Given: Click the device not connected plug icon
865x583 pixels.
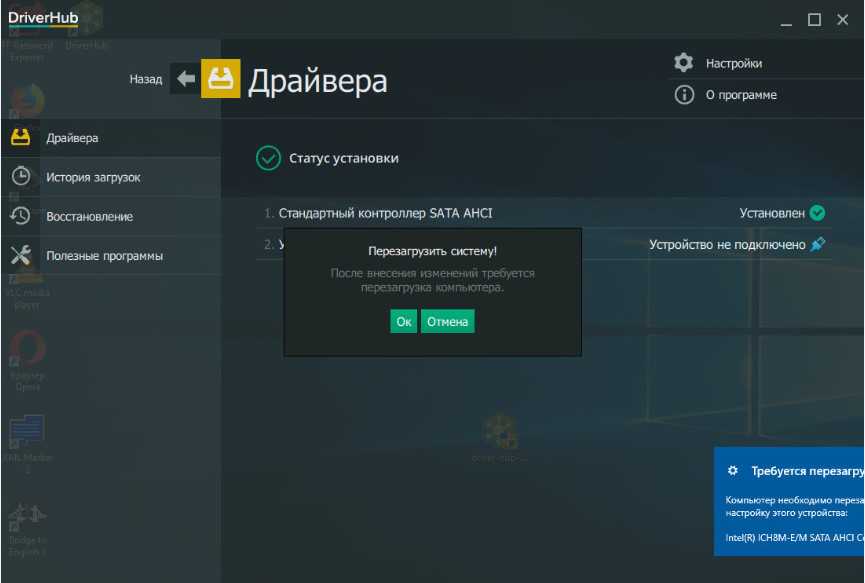Looking at the screenshot, I should point(818,244).
